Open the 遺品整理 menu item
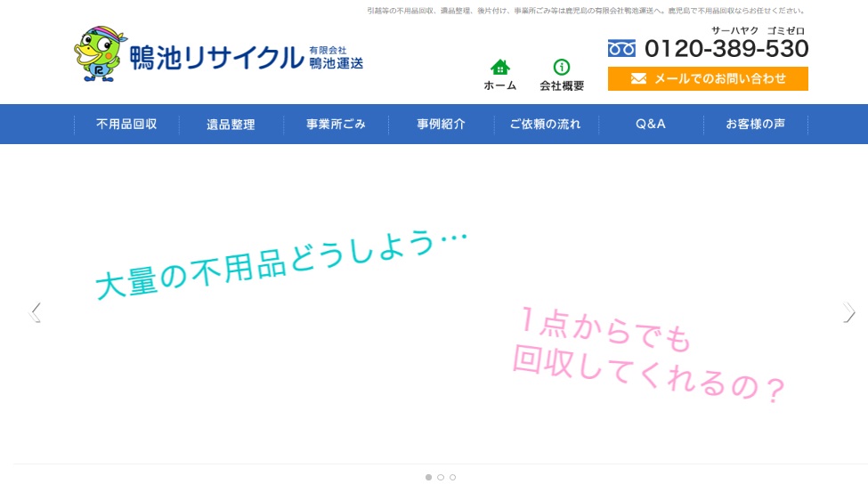 231,125
